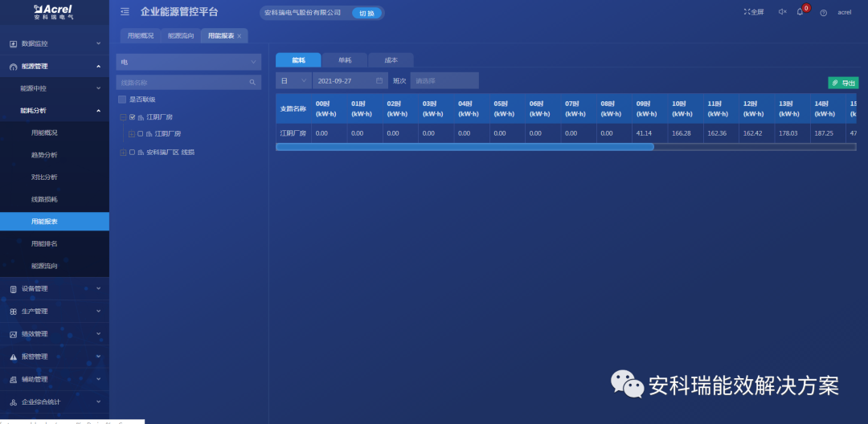
Task: Click the 绩效管理 chart icon
Action: tap(14, 334)
